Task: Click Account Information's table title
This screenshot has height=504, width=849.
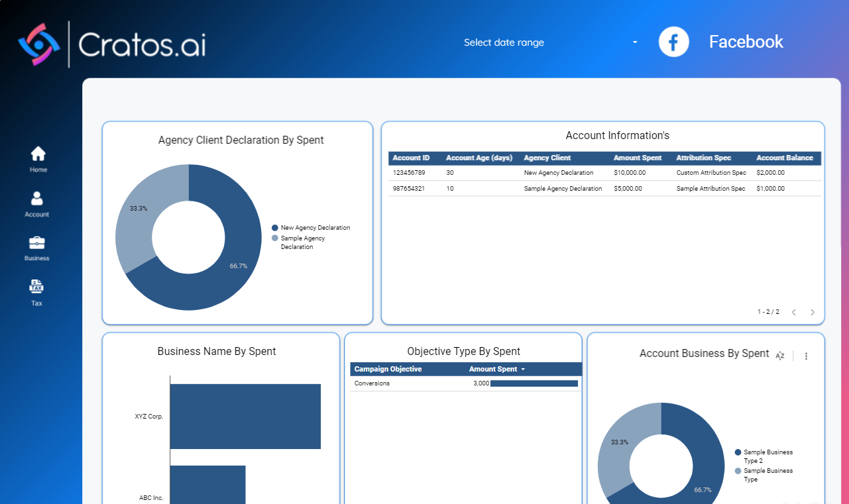Action: click(618, 136)
